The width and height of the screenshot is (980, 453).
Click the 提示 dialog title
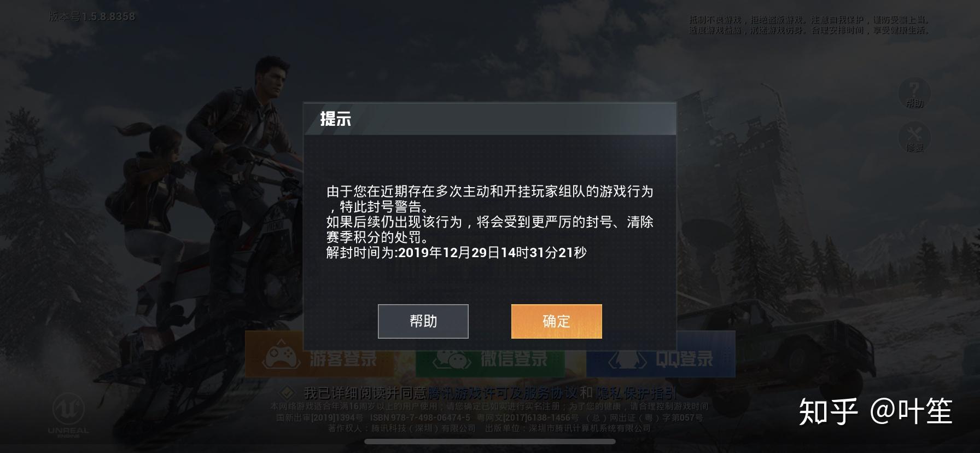tap(335, 119)
